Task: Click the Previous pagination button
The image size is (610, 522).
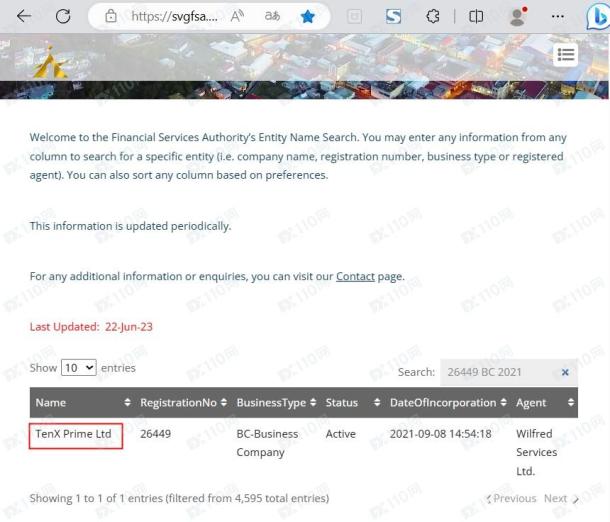Action: click(511, 498)
